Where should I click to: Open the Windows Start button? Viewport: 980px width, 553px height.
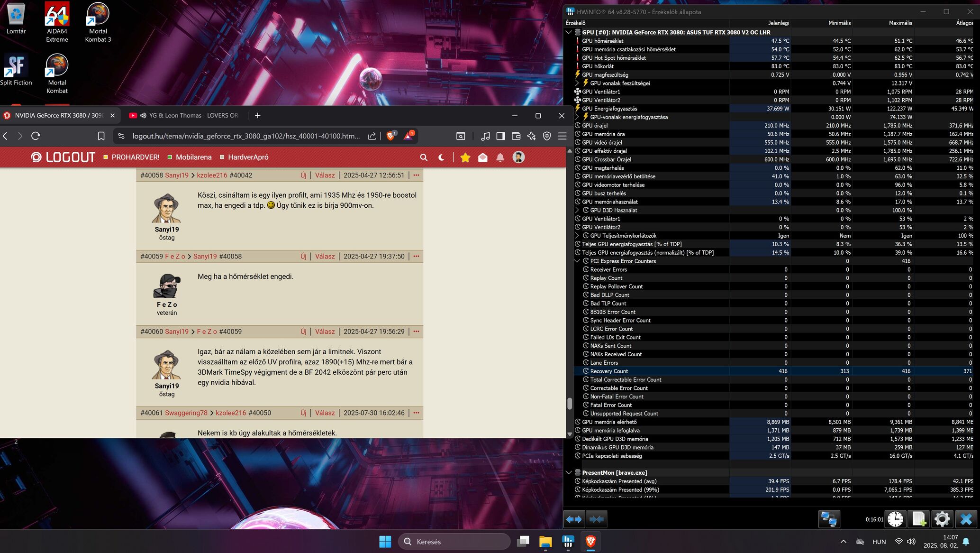pos(385,542)
